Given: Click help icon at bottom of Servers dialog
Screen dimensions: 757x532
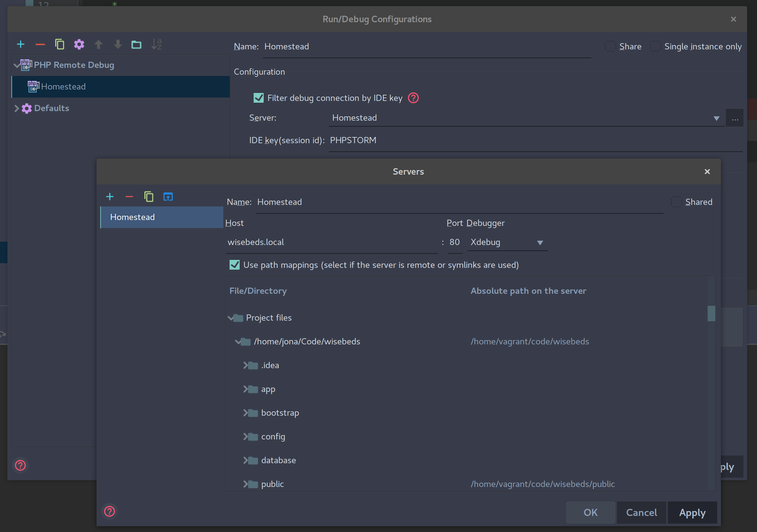Looking at the screenshot, I should (110, 511).
